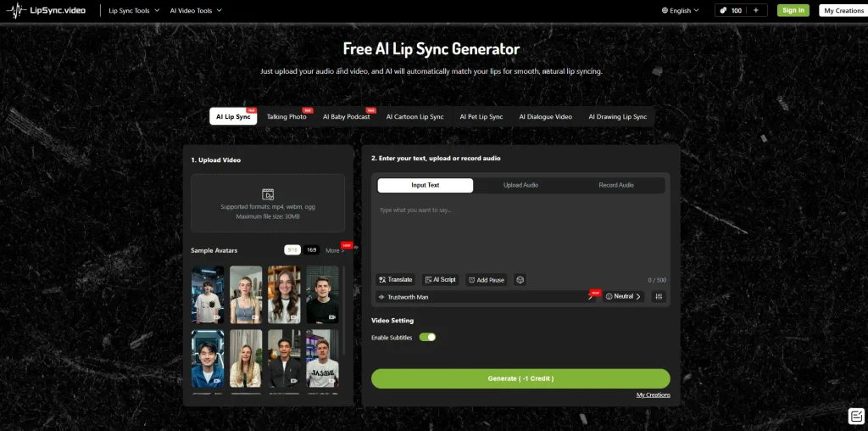Open the Trustworth Man voice selector

coord(486,297)
